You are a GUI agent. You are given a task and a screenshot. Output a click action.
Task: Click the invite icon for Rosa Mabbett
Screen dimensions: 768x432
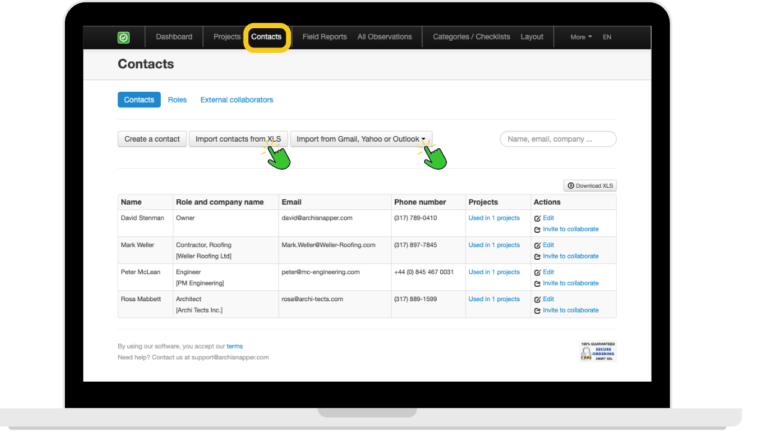click(537, 310)
